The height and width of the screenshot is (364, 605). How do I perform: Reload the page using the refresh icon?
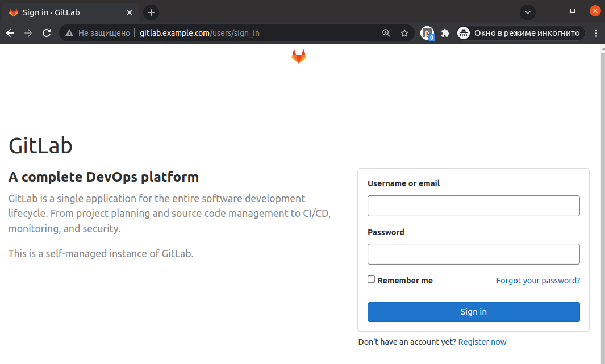tap(47, 33)
